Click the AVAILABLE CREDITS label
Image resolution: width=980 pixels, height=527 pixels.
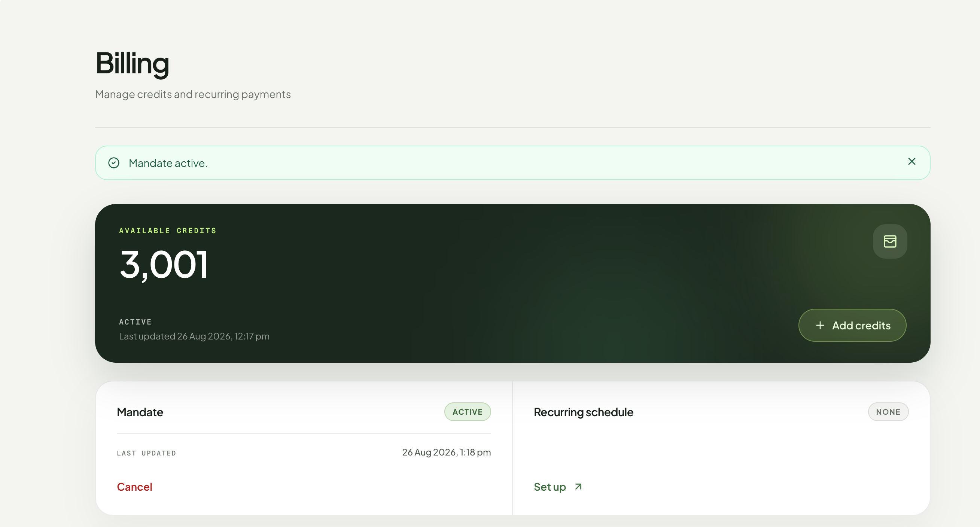(x=168, y=231)
